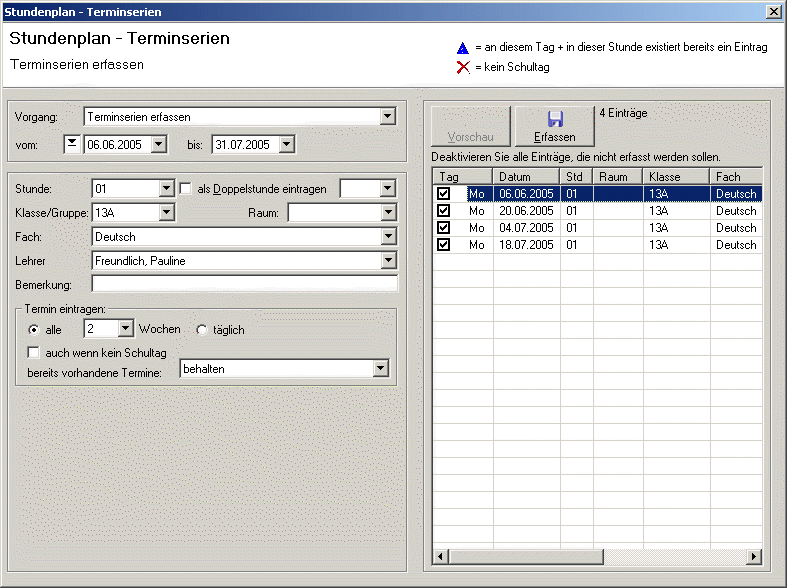Click the Fach column header
The image size is (787, 588).
(736, 177)
